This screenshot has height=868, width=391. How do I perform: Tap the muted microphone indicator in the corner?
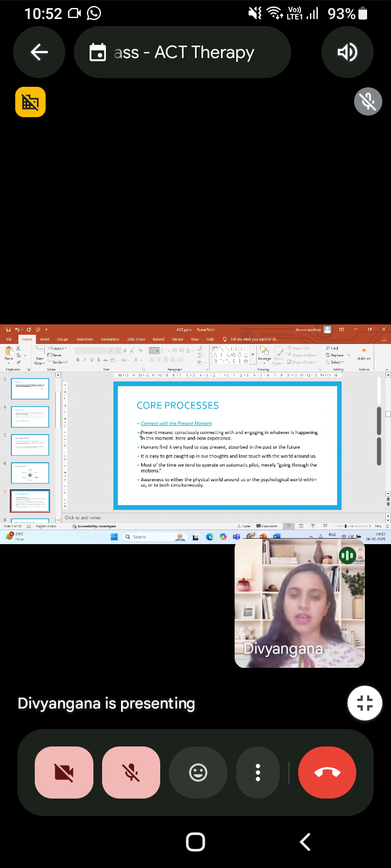(368, 101)
